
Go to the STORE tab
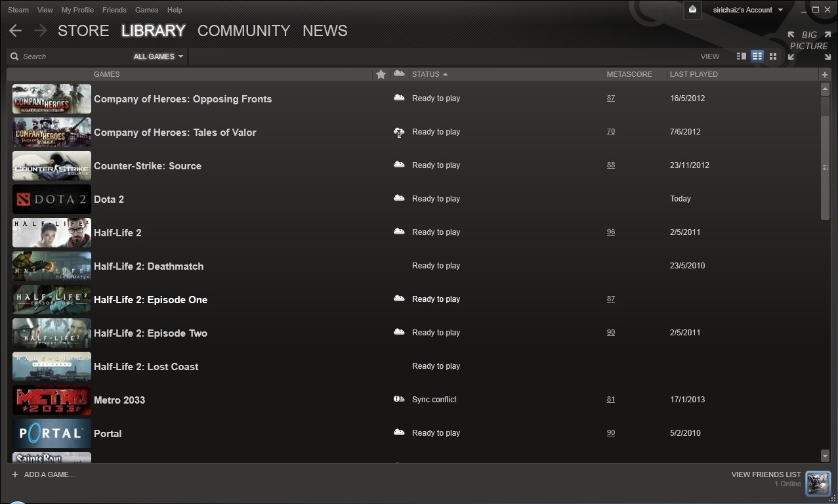pyautogui.click(x=83, y=31)
